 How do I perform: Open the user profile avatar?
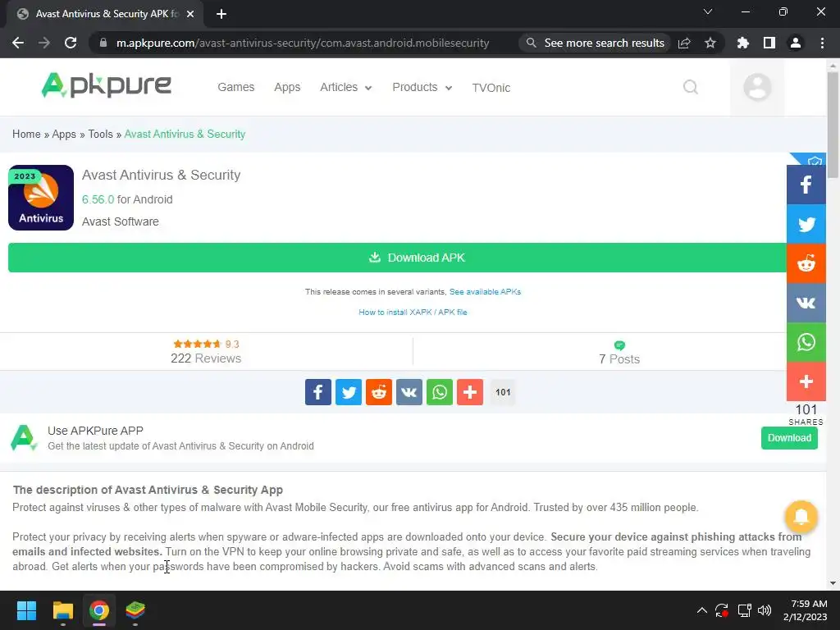click(x=757, y=87)
